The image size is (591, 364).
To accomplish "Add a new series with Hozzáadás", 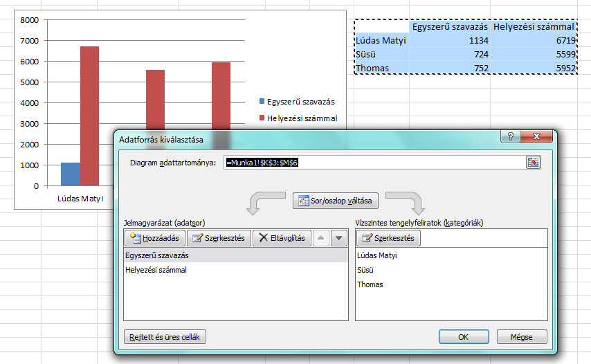I will click(x=155, y=238).
